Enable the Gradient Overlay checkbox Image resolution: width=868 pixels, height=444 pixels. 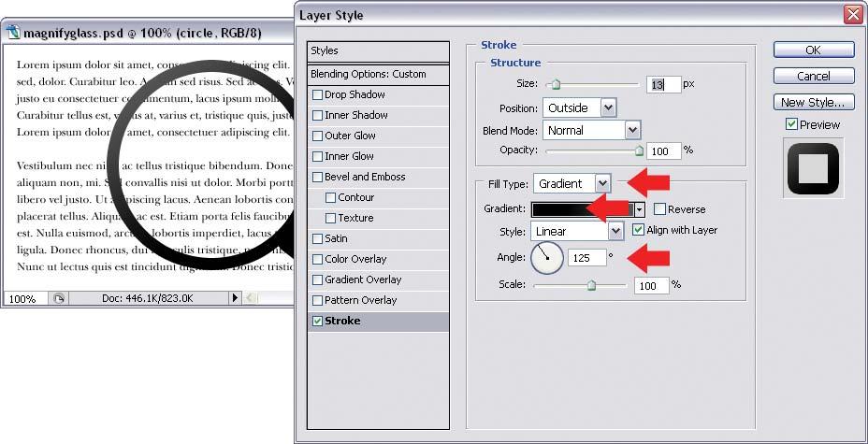point(317,280)
